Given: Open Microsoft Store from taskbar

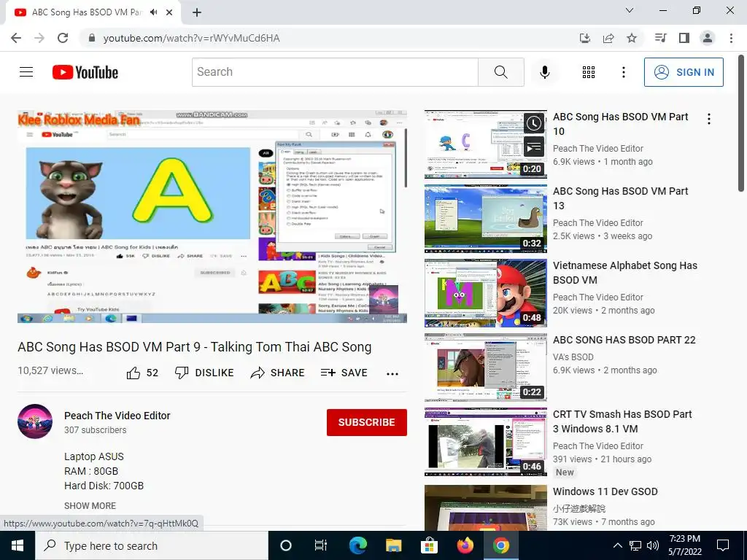Looking at the screenshot, I should point(429,545).
